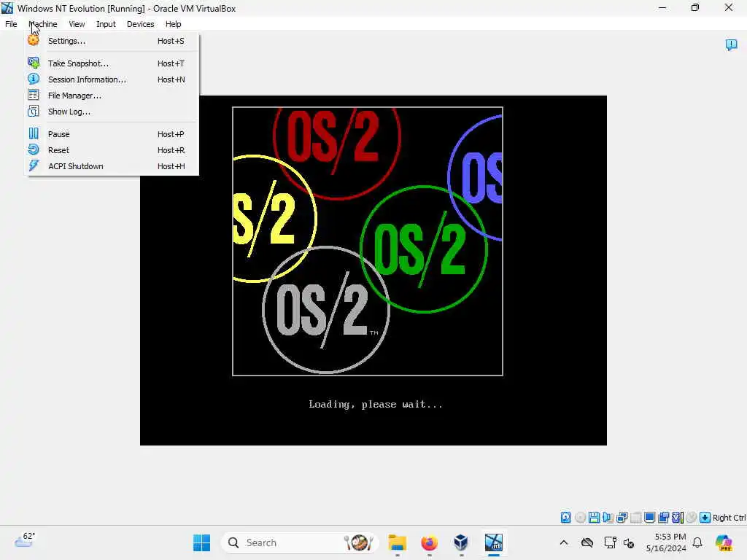
Task: Minimize the VirtualBox window
Action: pos(662,7)
